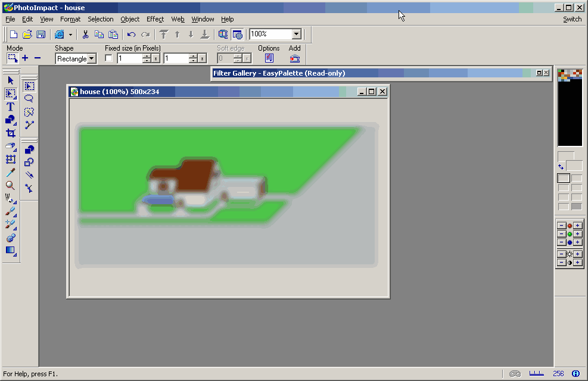Select the Text tool

coord(11,107)
